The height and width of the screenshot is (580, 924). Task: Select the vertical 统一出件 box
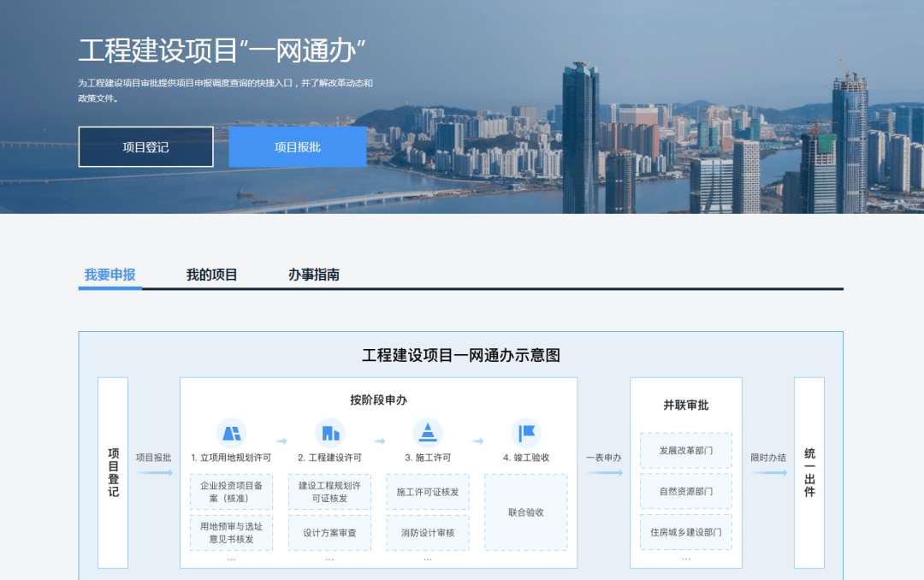[x=809, y=473]
